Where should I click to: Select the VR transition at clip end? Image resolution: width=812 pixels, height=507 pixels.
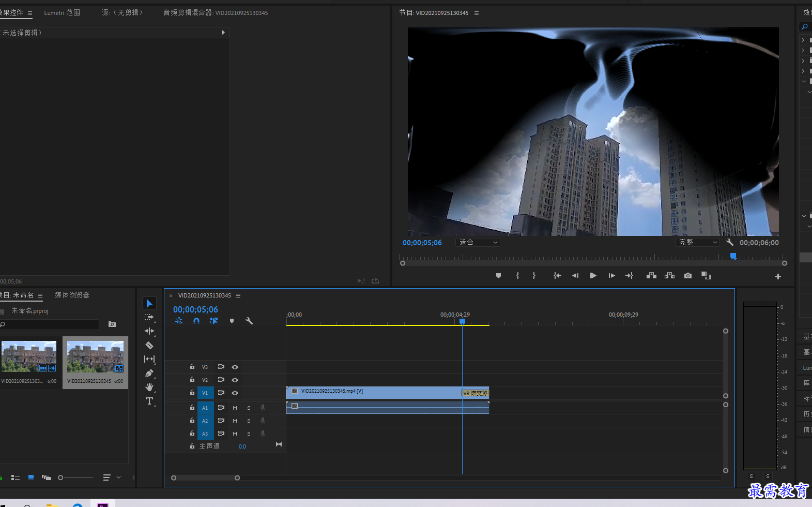[475, 393]
